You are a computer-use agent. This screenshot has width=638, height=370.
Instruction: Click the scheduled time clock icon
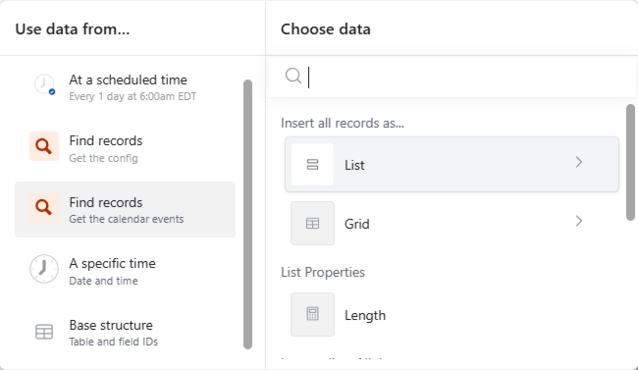click(x=44, y=85)
